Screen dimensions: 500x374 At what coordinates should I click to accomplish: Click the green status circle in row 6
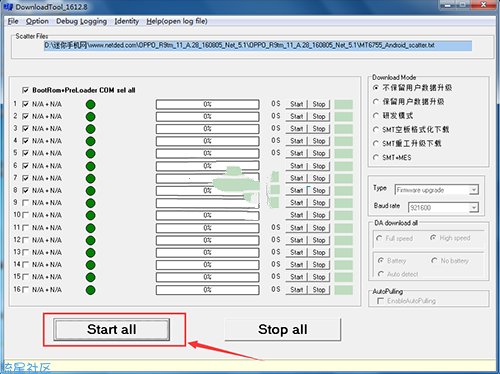(x=90, y=166)
